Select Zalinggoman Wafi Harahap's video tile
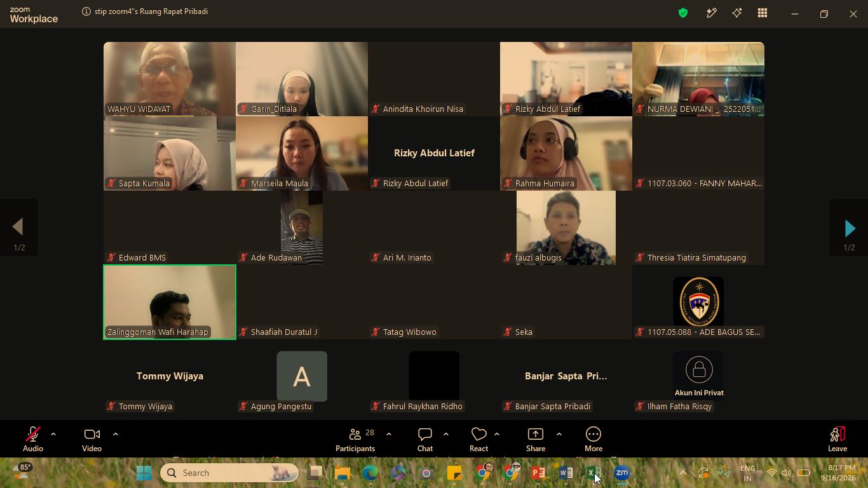The image size is (868, 488). [170, 302]
